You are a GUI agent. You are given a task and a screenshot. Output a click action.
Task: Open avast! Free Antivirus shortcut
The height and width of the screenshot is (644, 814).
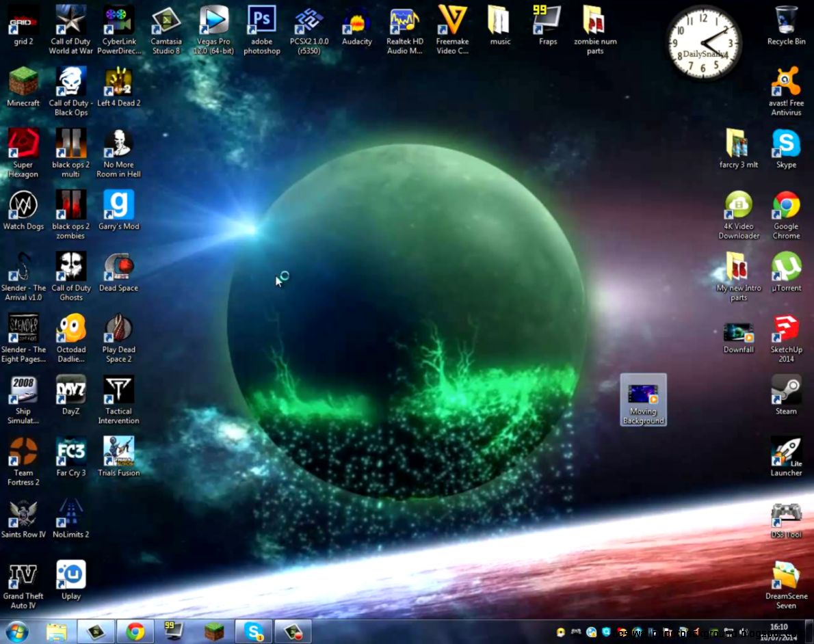click(786, 91)
